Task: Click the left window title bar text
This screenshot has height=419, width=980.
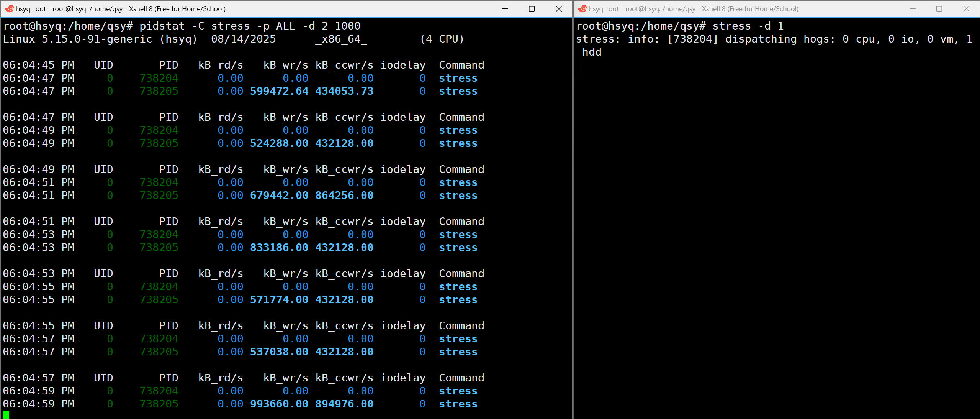Action: pos(121,8)
